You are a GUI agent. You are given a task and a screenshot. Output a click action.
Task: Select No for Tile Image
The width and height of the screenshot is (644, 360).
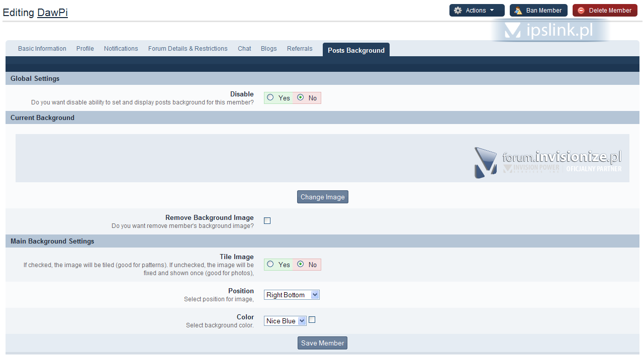click(301, 264)
